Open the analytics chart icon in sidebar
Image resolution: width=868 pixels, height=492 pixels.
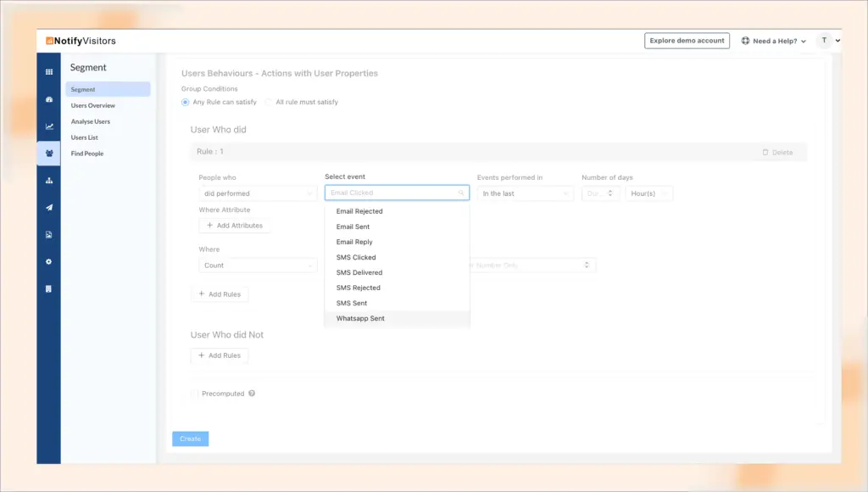(x=48, y=124)
